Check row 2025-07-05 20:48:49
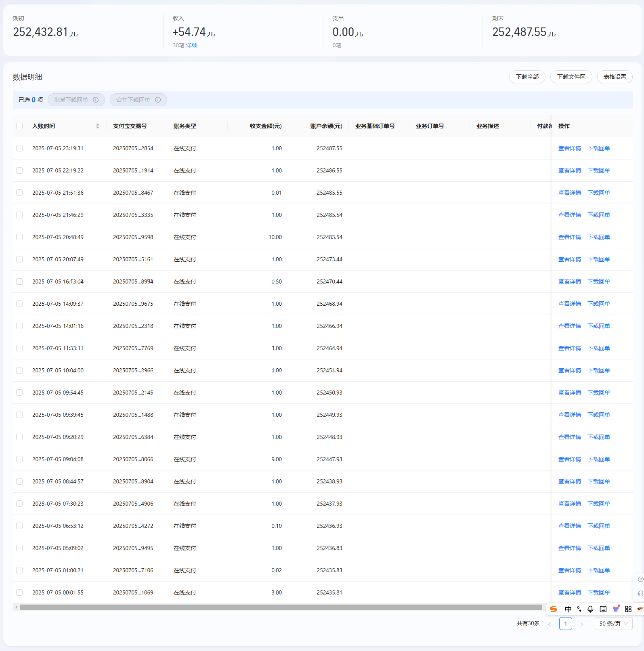Screen dimensions: 644x651 [19, 237]
